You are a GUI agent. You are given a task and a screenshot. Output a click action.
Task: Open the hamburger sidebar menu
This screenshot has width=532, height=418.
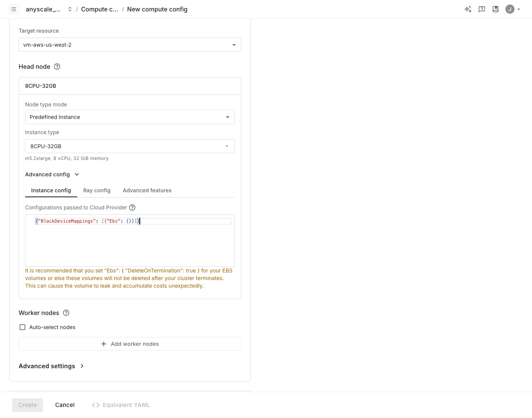click(x=14, y=9)
